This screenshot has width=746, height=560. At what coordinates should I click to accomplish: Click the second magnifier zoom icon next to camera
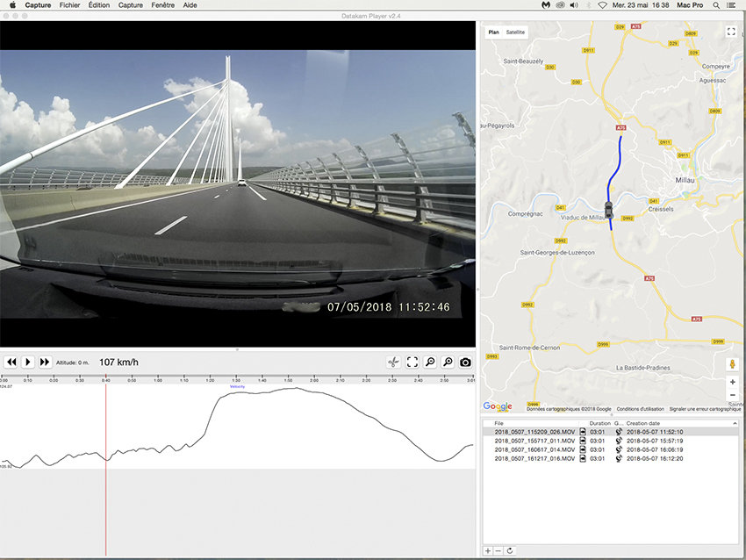pyautogui.click(x=448, y=363)
